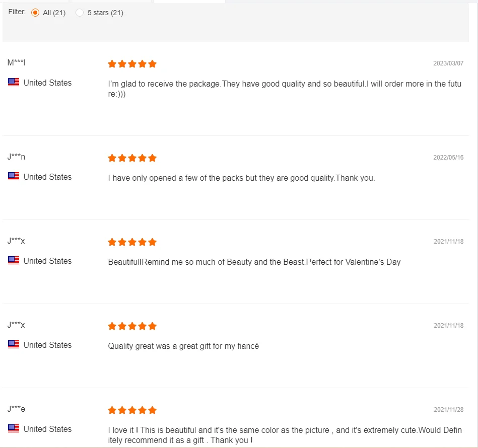Viewport: 478px width, 448px height.
Task: Click the five stars on J***n's review
Action: pos(132,158)
